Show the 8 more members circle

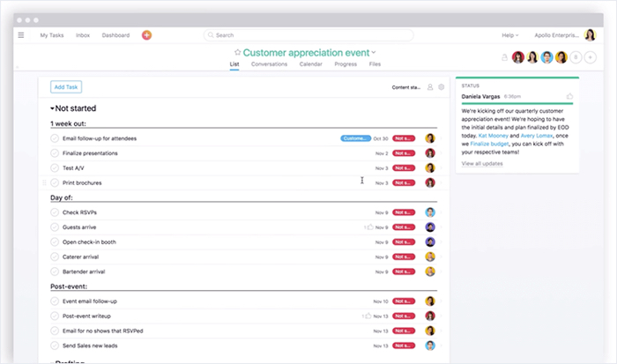(x=576, y=57)
